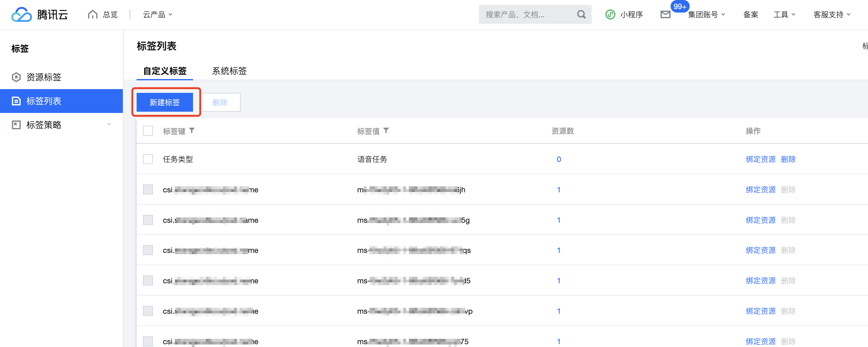Screen dimensions: 868x347
Task: Click 绑定资源 for 任务类型 row
Action: (x=760, y=159)
